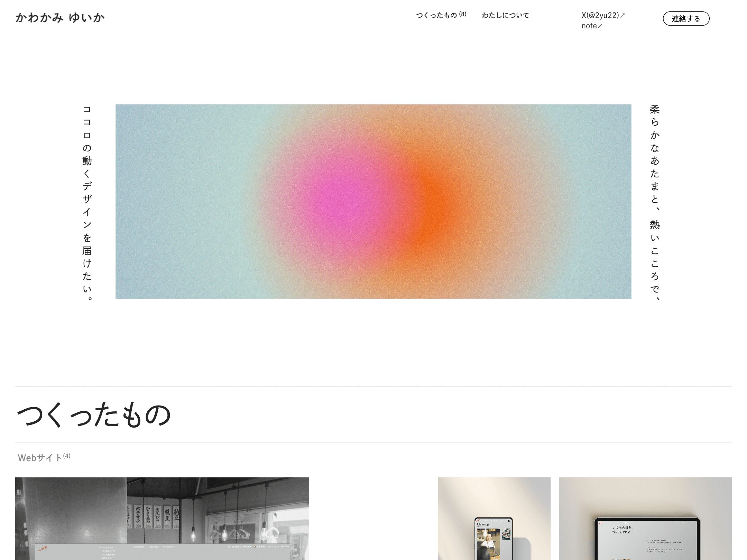Click the かわかみ ゆいか site logo
This screenshot has height=560, width=747.
(60, 17)
